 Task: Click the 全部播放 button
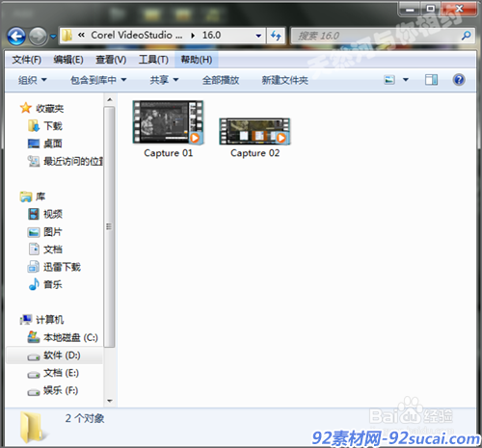(x=221, y=80)
